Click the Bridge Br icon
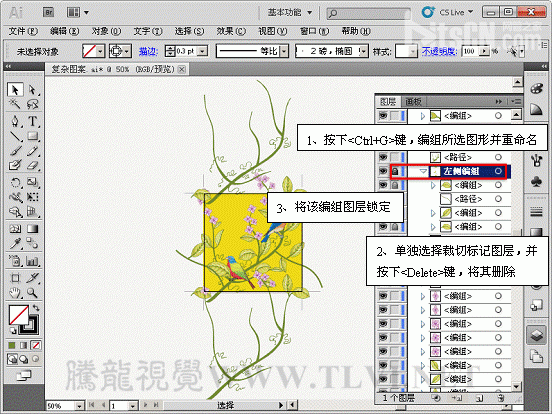This screenshot has width=552, height=414. coord(48,13)
